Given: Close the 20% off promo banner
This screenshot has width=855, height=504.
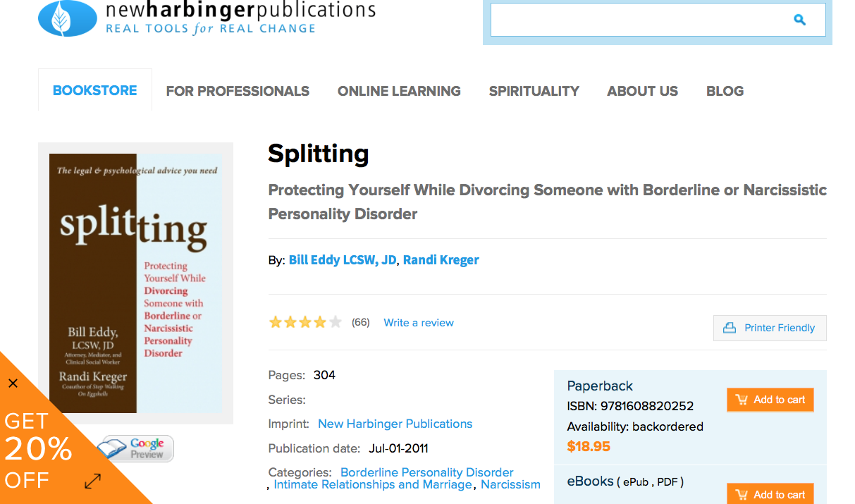Looking at the screenshot, I should pos(13,383).
